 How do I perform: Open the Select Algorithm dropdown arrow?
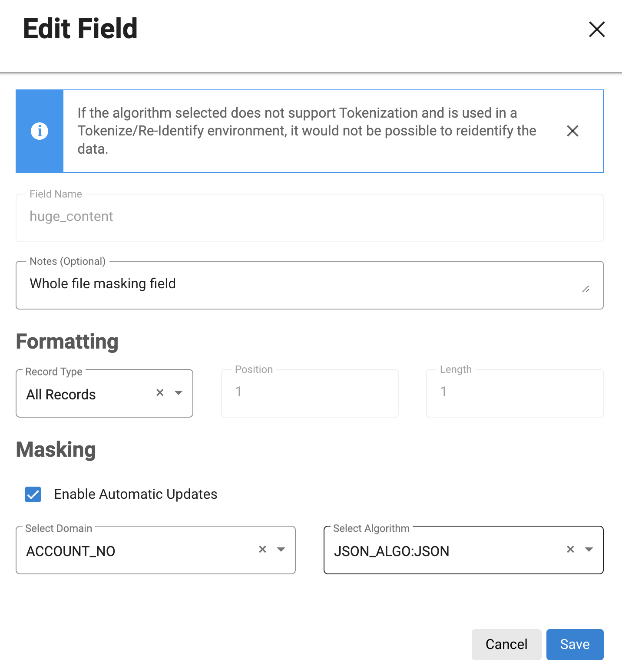pyautogui.click(x=589, y=549)
